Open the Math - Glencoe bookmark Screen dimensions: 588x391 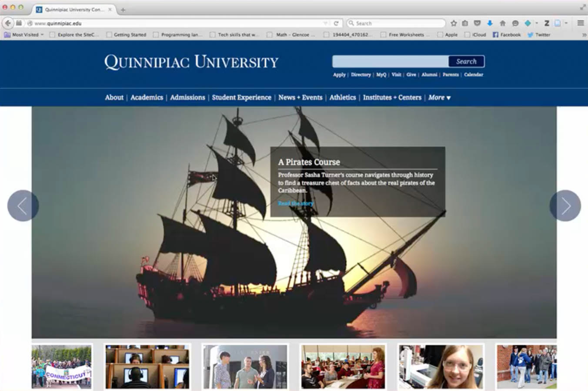(x=291, y=35)
